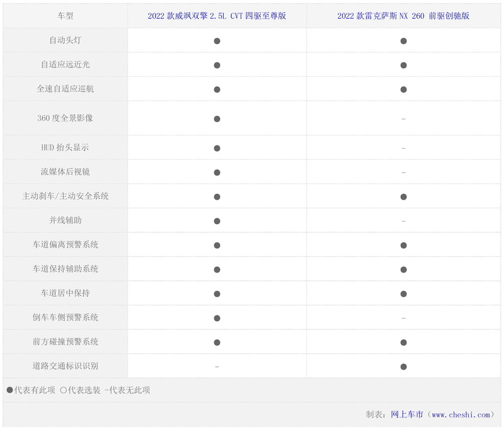Click 威飒 dot in 自适应远近光 row
The height and width of the screenshot is (430, 504).
click(x=217, y=65)
